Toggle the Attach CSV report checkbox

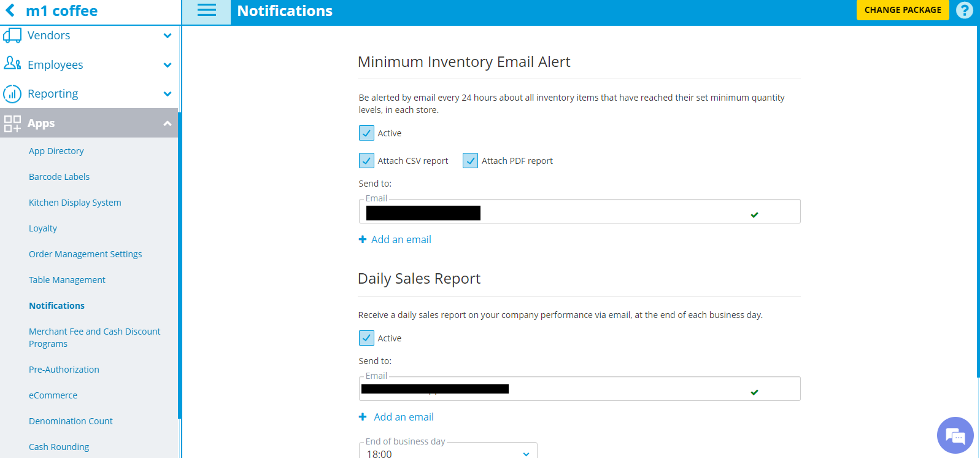tap(366, 161)
